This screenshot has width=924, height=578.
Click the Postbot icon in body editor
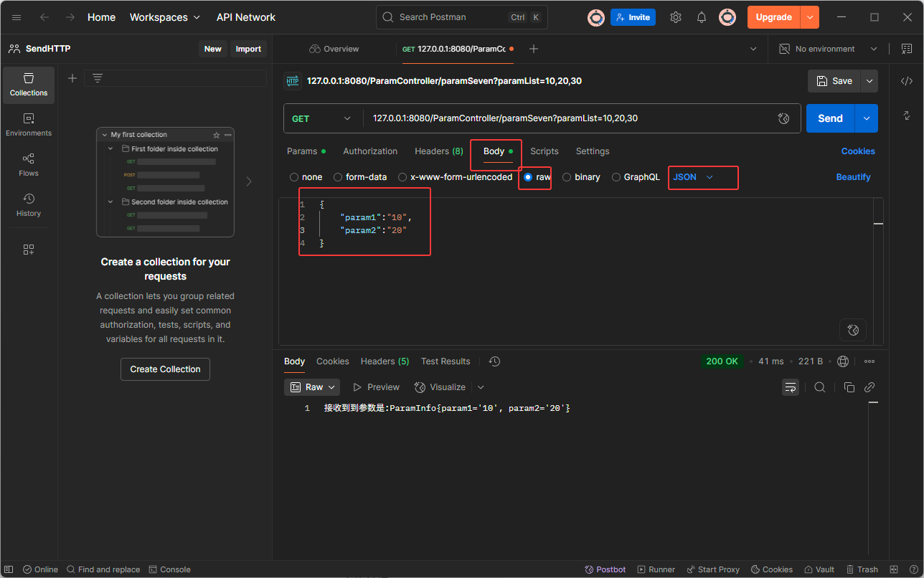pyautogui.click(x=853, y=330)
